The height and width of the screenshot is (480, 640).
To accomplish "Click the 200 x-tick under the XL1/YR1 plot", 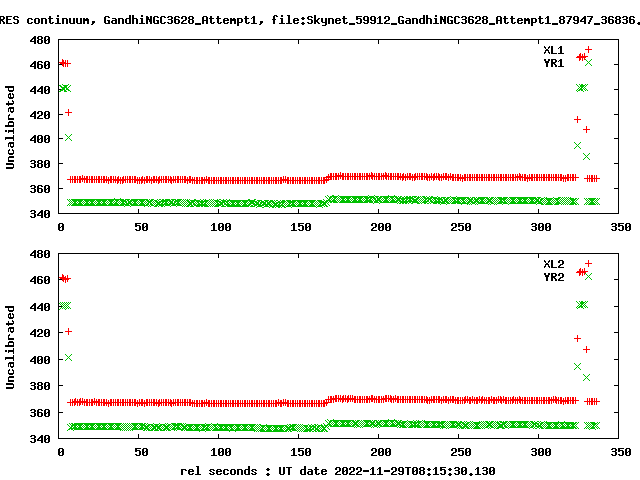I will click(380, 227).
